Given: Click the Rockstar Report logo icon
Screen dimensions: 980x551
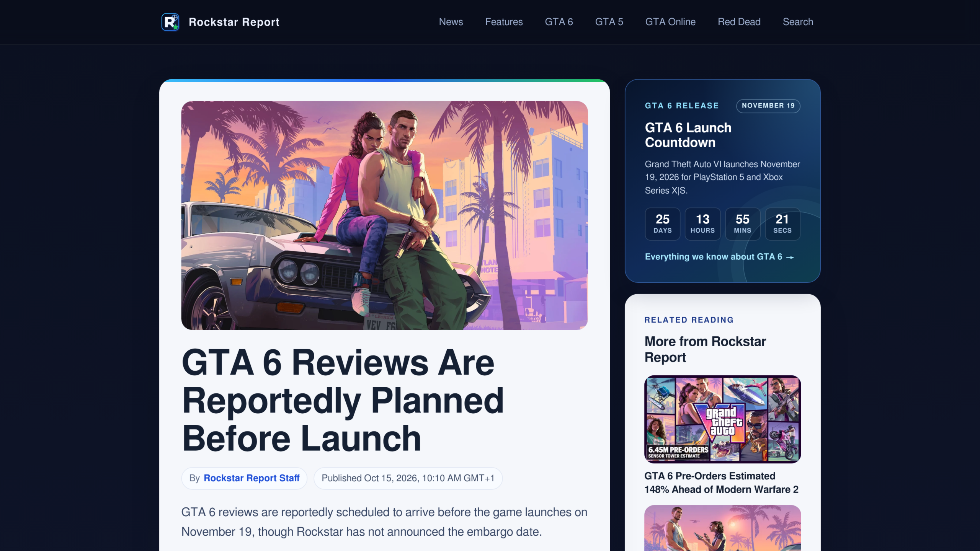Looking at the screenshot, I should pyautogui.click(x=170, y=22).
